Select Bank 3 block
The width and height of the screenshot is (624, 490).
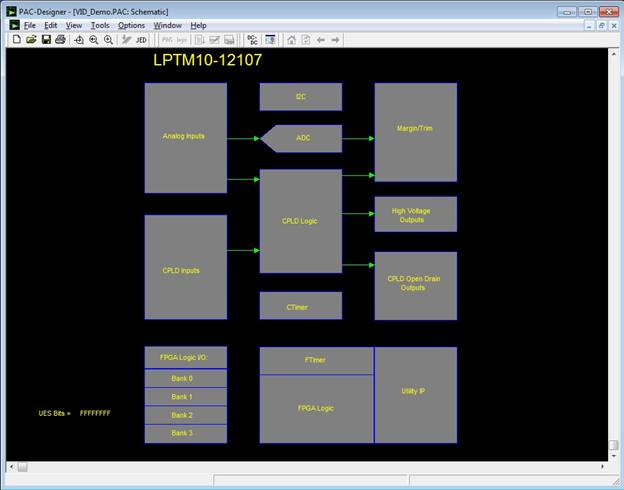pyautogui.click(x=186, y=434)
